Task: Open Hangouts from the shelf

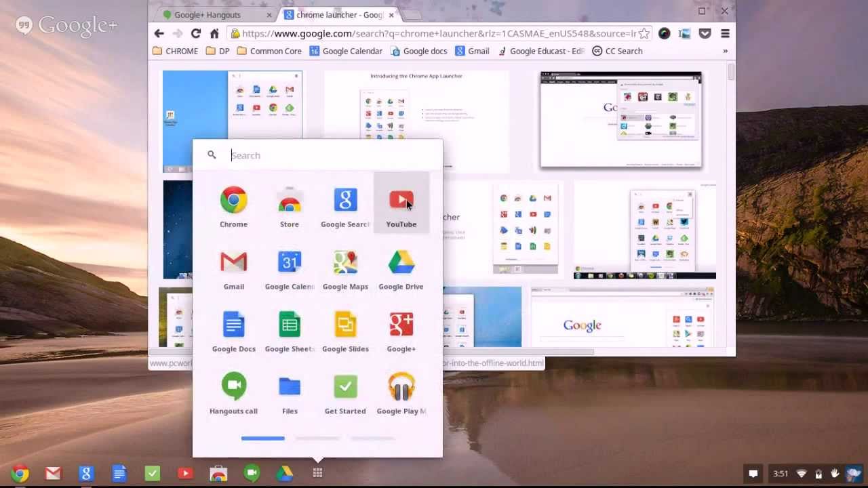Action: [x=252, y=474]
